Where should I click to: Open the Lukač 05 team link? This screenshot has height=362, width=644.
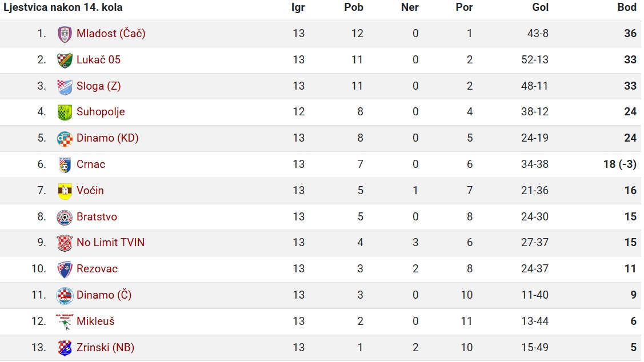pyautogui.click(x=98, y=59)
